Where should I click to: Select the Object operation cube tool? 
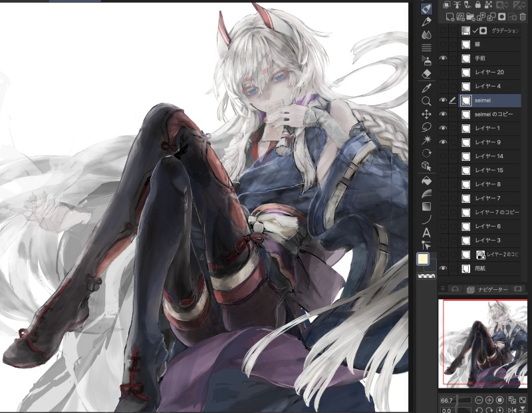point(426,166)
